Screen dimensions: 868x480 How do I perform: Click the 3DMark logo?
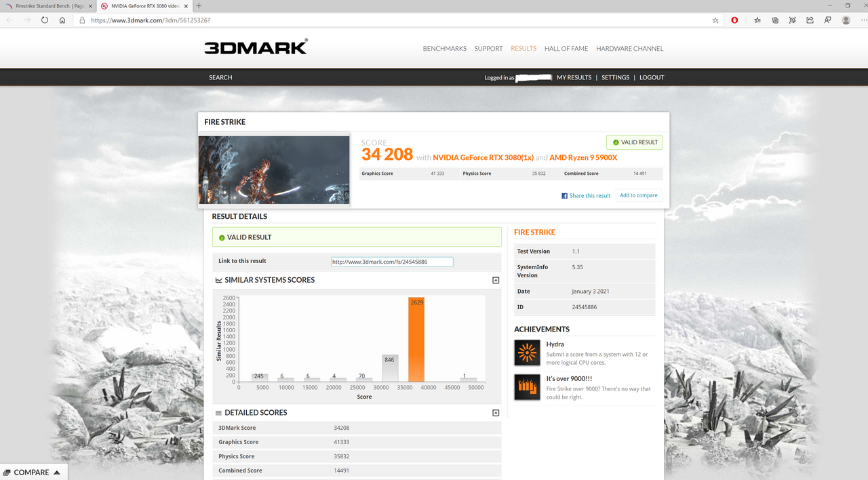(x=256, y=47)
